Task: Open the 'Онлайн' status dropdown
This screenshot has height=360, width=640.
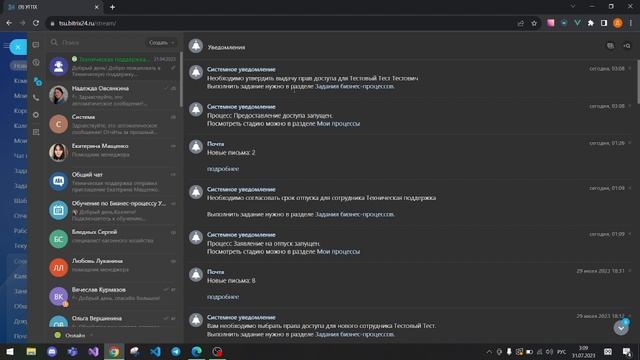Action: (x=73, y=335)
